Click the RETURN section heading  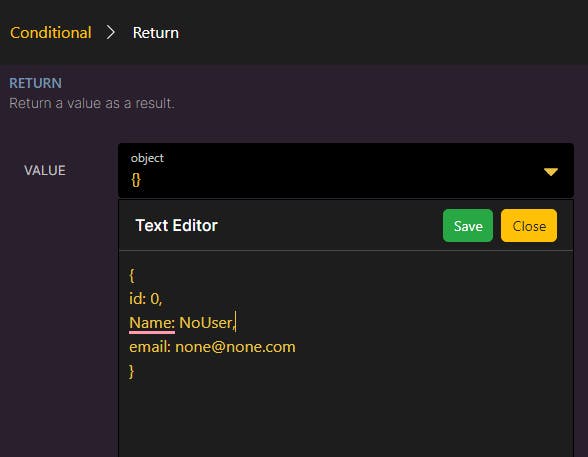[35, 83]
